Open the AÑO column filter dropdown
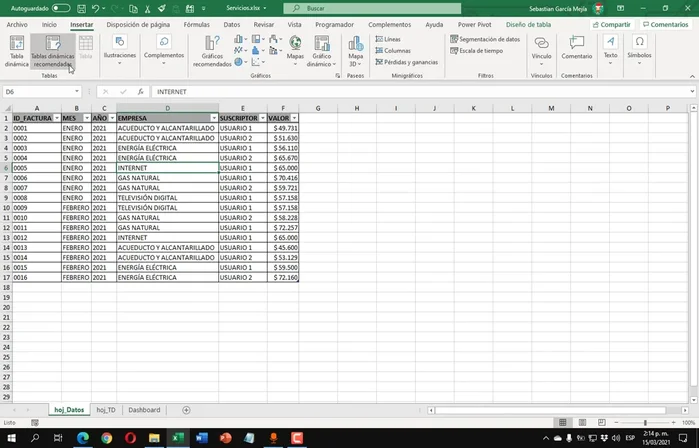 (112, 118)
